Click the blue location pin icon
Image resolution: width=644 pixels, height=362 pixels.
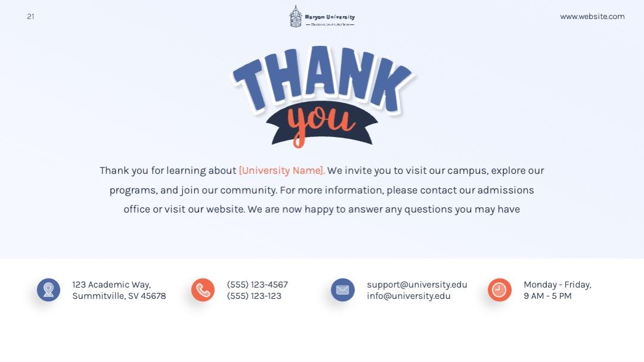[48, 290]
